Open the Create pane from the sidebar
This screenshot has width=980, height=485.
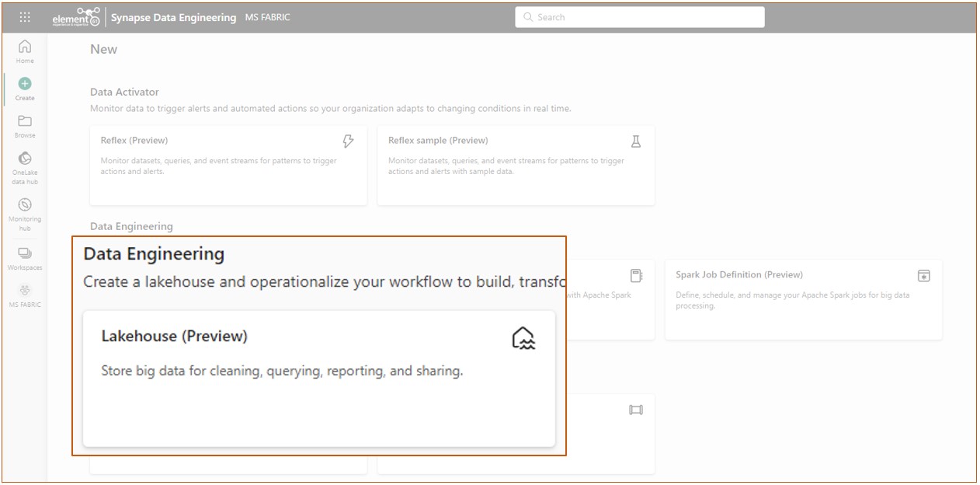tap(24, 87)
